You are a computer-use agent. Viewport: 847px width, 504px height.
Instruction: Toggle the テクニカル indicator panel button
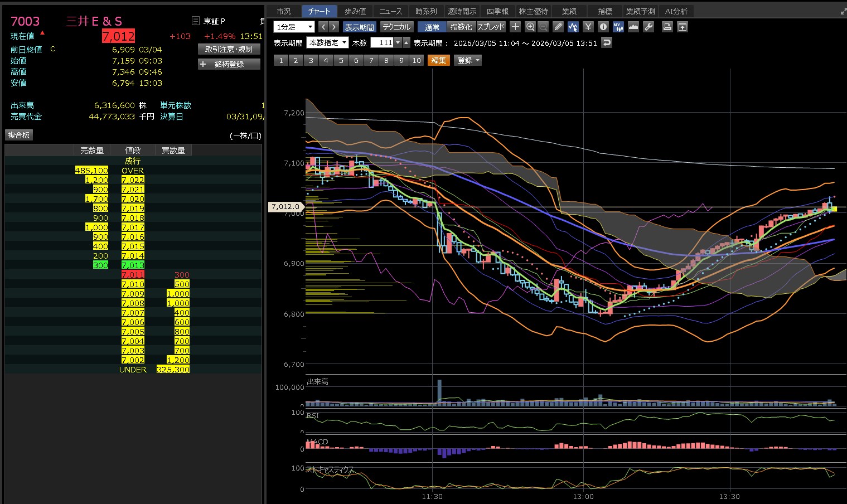396,27
